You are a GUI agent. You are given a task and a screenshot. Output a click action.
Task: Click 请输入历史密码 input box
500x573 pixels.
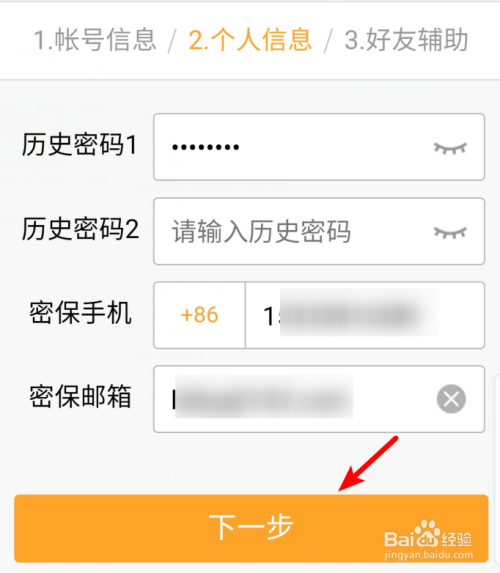(319, 231)
